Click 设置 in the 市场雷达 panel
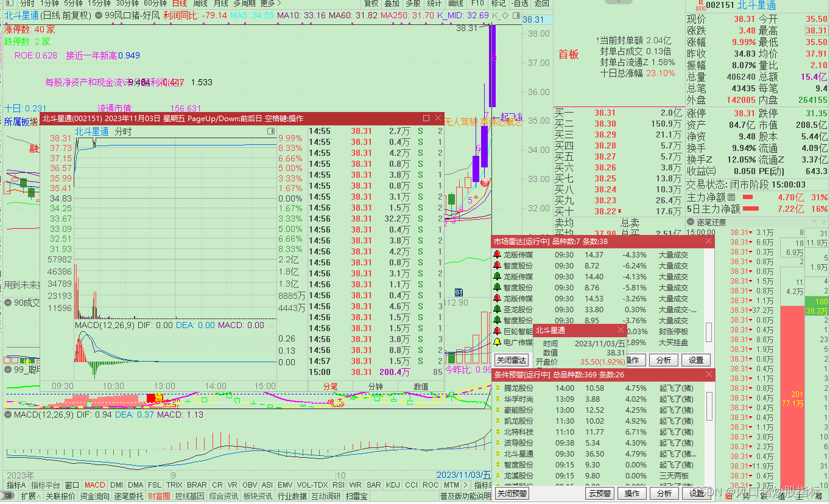Image resolution: width=830 pixels, height=504 pixels. 696,360
